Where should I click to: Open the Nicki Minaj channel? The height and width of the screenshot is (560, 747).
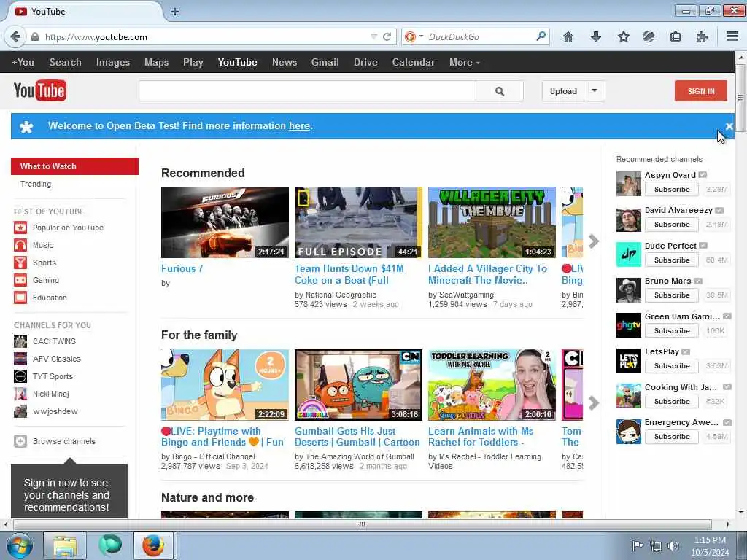click(51, 394)
